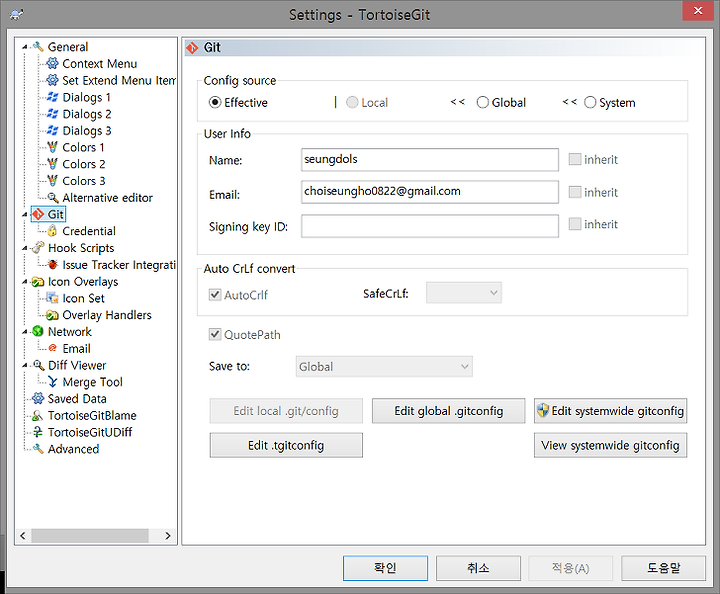Viewport: 720px width, 594px height.
Task: Click the Email input field
Action: click(x=430, y=192)
